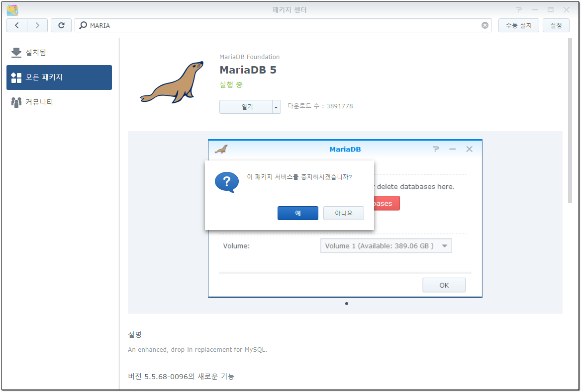The height and width of the screenshot is (392, 581).
Task: Click the All Packages grid icon
Action: 16,78
